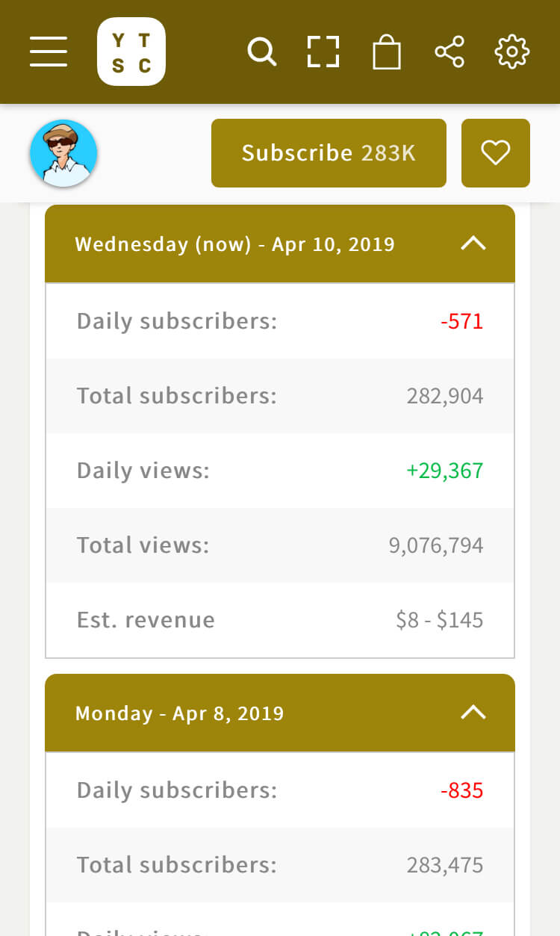Collapse the Monday Apr 8, 2019 section
Screen dimensions: 560x936
(473, 713)
